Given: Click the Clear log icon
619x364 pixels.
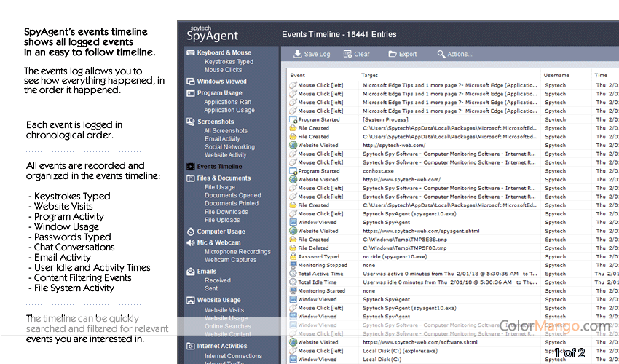Looking at the screenshot, I should click(x=347, y=55).
